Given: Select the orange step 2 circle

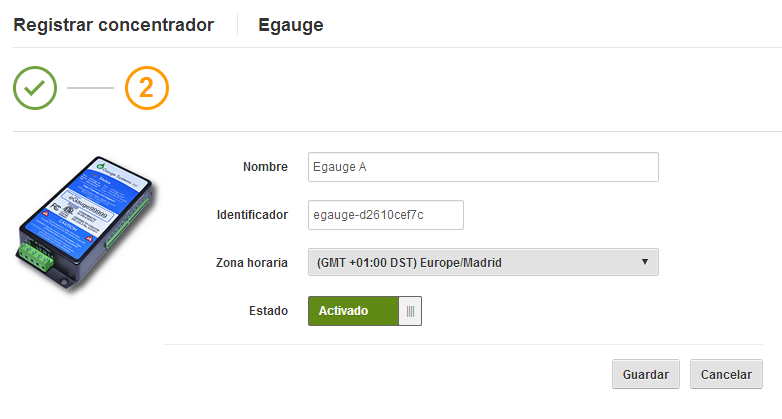Looking at the screenshot, I should click(147, 88).
